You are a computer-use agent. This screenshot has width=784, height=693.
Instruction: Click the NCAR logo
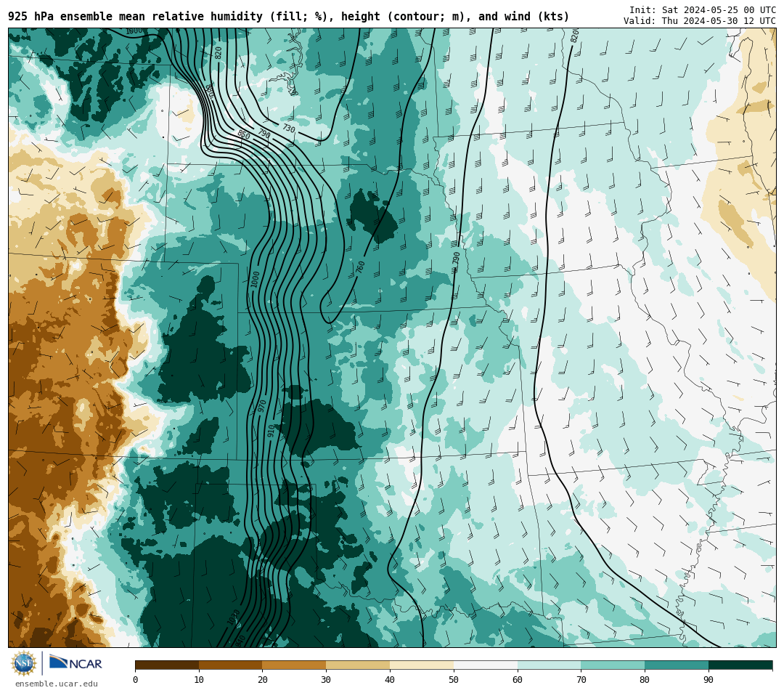(75, 662)
